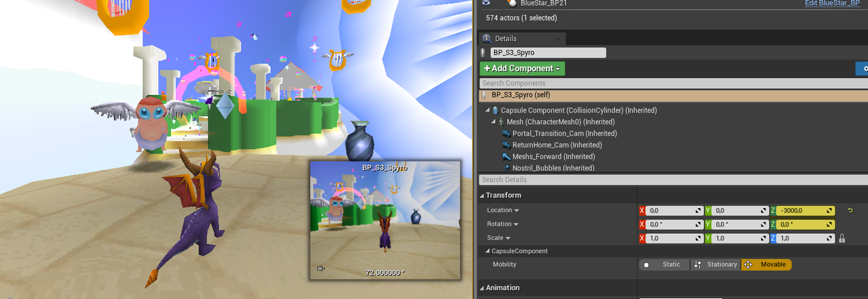Set Mobility to Movable
This screenshot has height=299, width=868.
766,264
